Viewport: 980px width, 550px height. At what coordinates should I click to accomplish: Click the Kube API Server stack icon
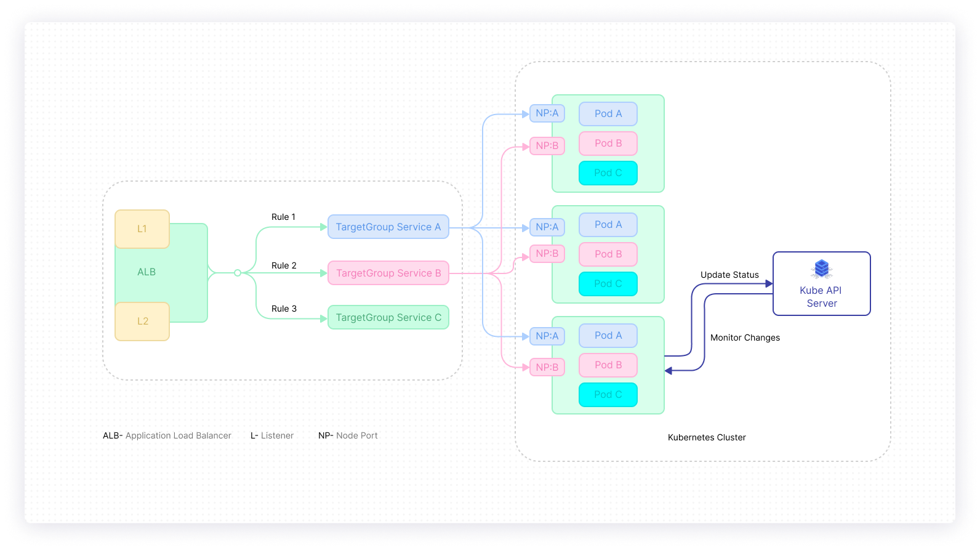pyautogui.click(x=822, y=269)
